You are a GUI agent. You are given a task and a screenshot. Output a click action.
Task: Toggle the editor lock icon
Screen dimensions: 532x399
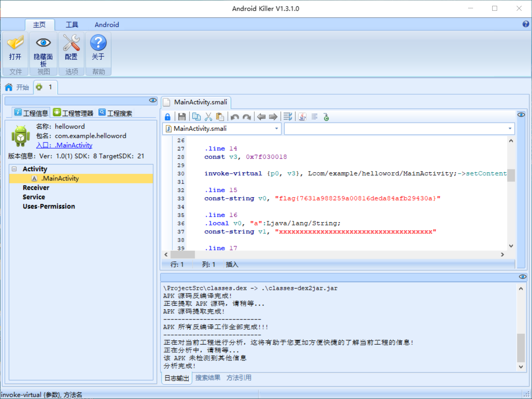coord(168,117)
